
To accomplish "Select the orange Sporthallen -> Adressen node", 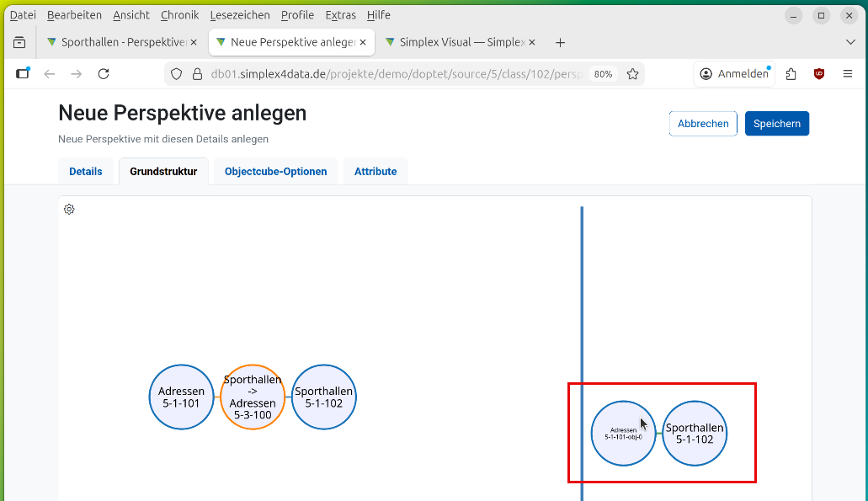I will 253,397.
